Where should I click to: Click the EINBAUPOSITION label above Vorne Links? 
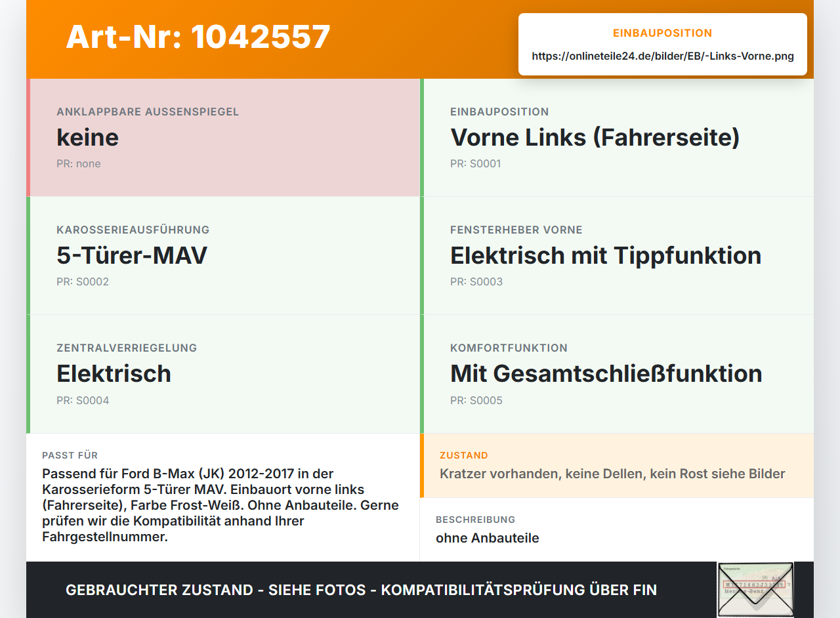(499, 112)
